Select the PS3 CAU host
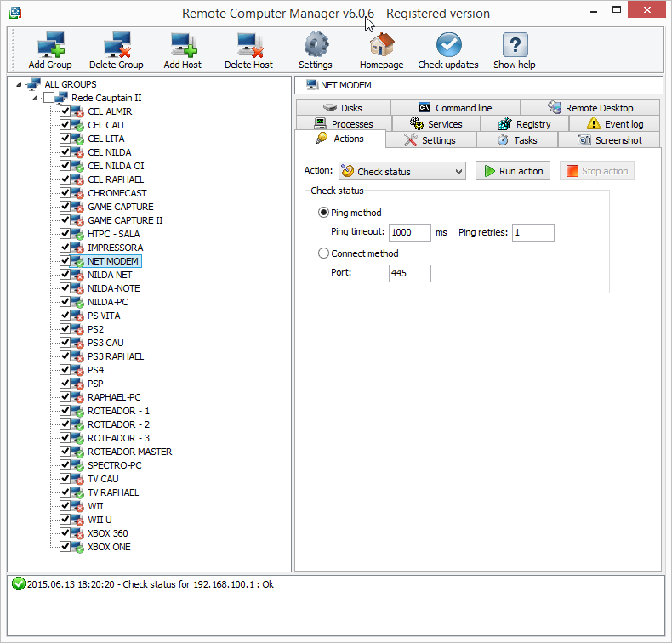 [x=105, y=343]
